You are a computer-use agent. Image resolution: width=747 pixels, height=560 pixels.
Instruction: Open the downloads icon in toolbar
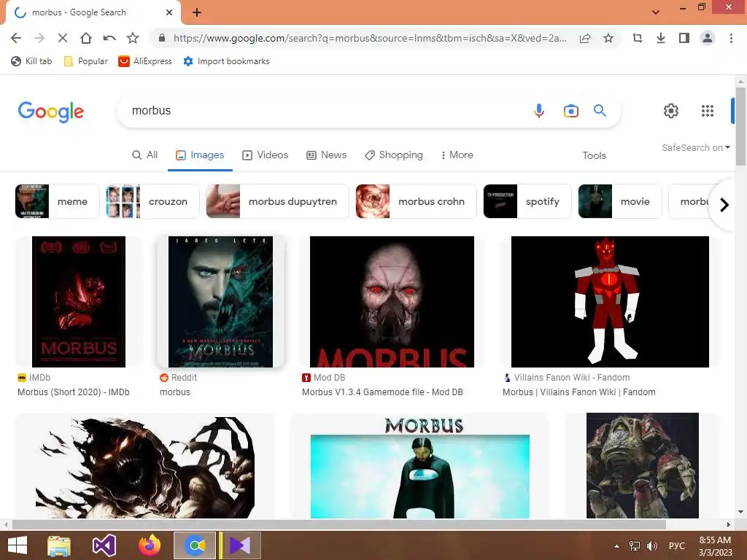tap(661, 38)
